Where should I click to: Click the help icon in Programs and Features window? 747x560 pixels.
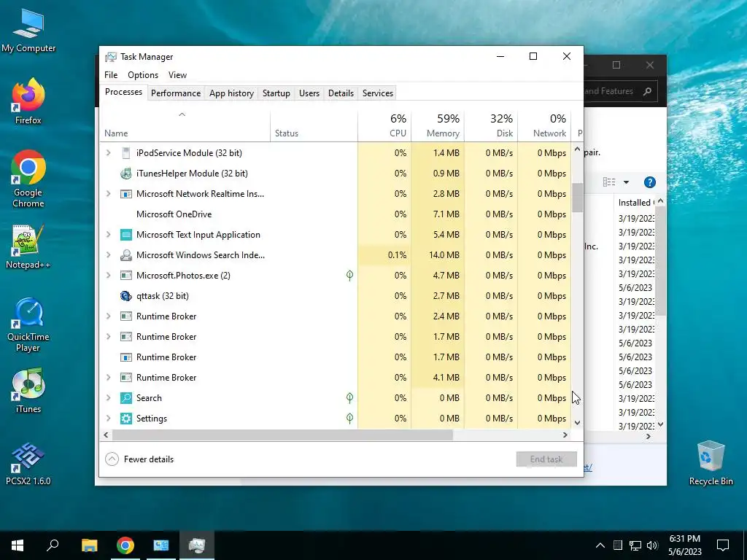[649, 182]
